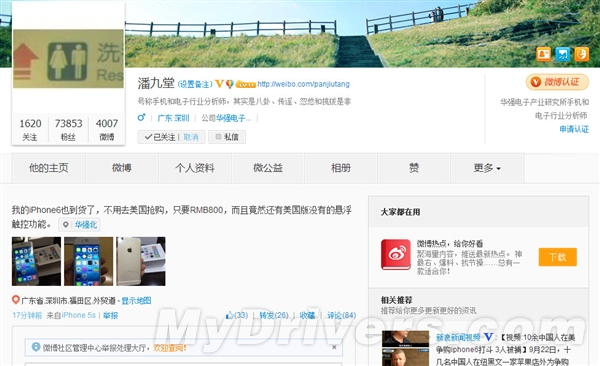Open the 相册 photo album tab
Viewport: 600px width, 366px height.
[x=341, y=168]
